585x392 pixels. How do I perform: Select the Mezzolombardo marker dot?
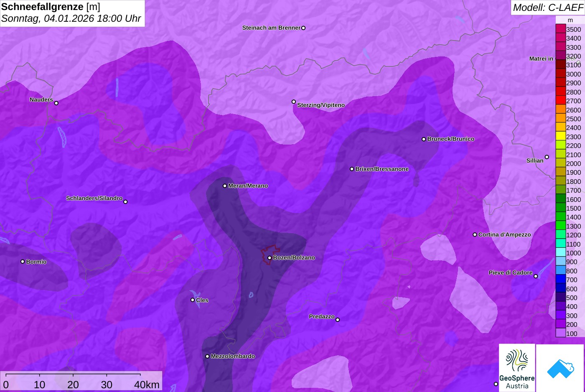pos(207,356)
